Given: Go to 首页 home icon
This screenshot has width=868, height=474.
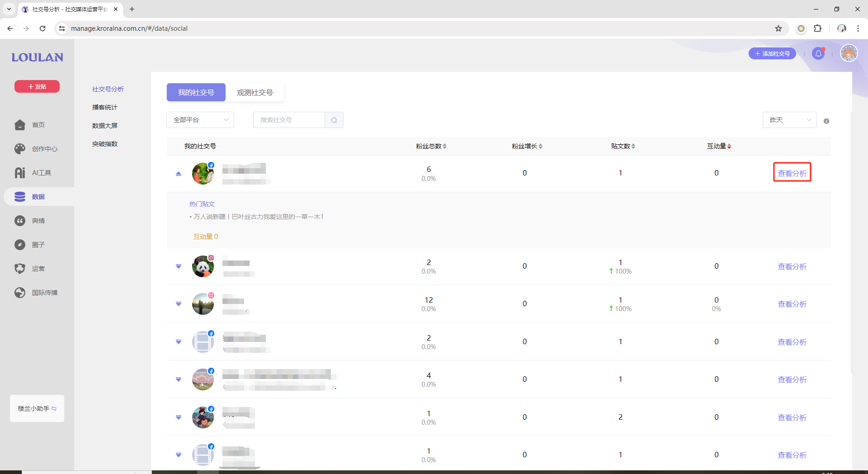Looking at the screenshot, I should [x=20, y=125].
